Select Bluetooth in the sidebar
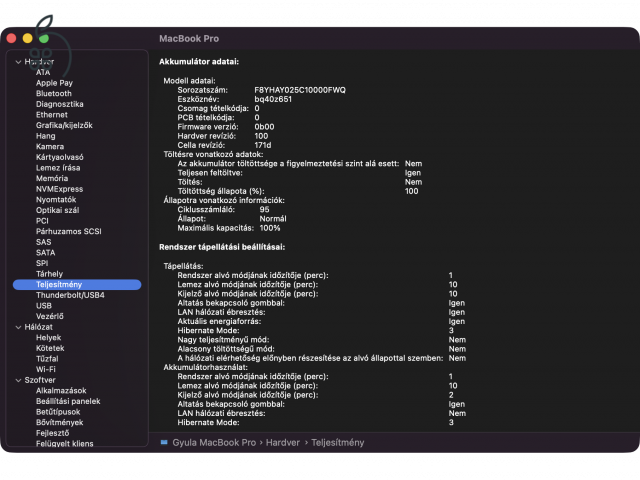This screenshot has width=640, height=480. pos(53,93)
